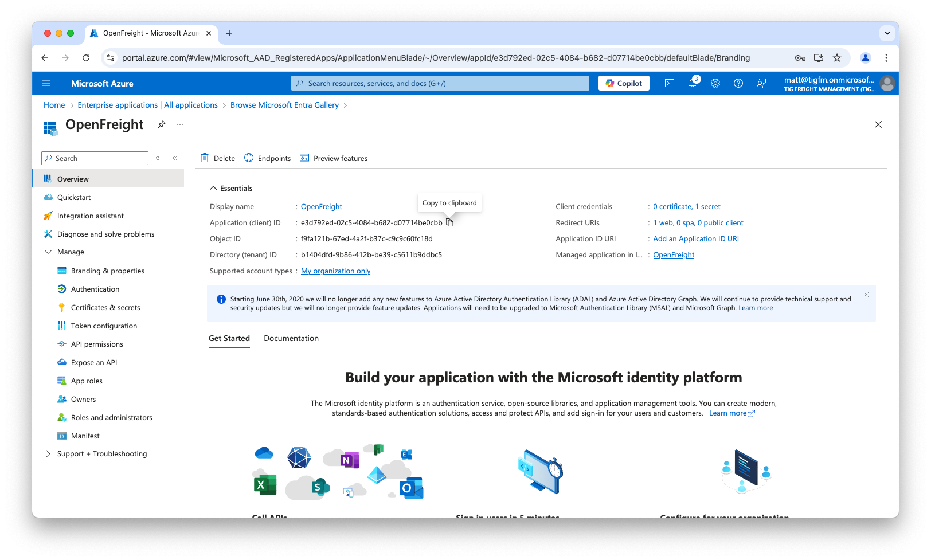Close the OpenFreight browser tab
This screenshot has width=931, height=560.
pos(209,33)
